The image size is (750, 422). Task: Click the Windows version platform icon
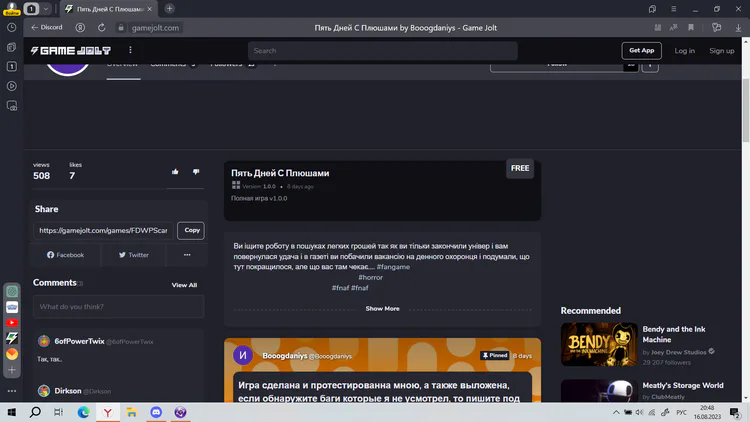236,185
